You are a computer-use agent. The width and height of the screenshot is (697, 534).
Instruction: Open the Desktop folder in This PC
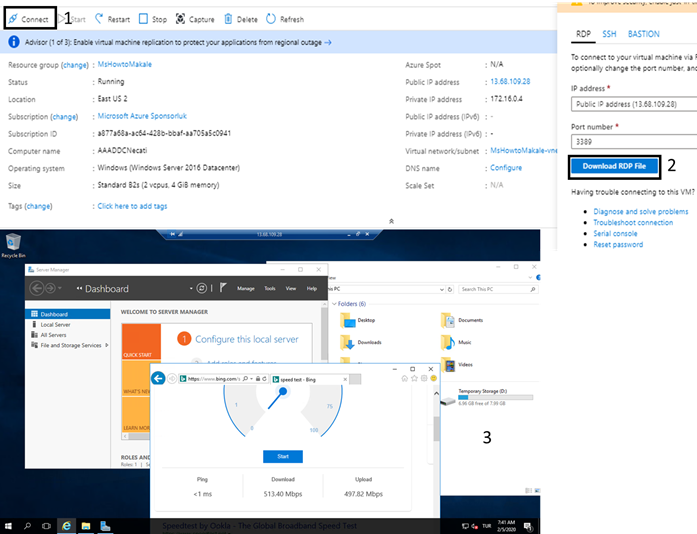(358, 320)
